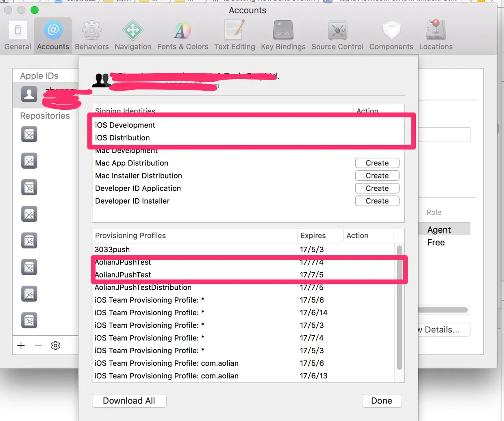This screenshot has width=504, height=421.
Task: Select the 3033push provisioning profile
Action: point(244,250)
